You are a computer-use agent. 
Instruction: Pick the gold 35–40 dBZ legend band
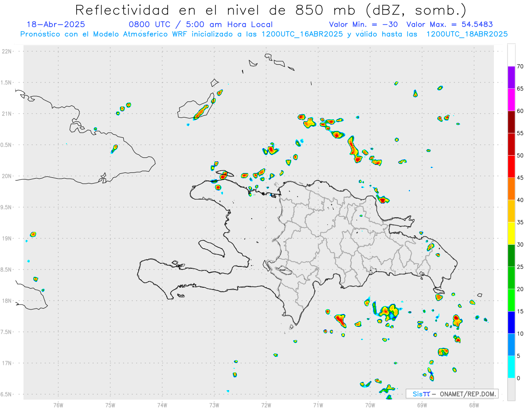point(511,211)
